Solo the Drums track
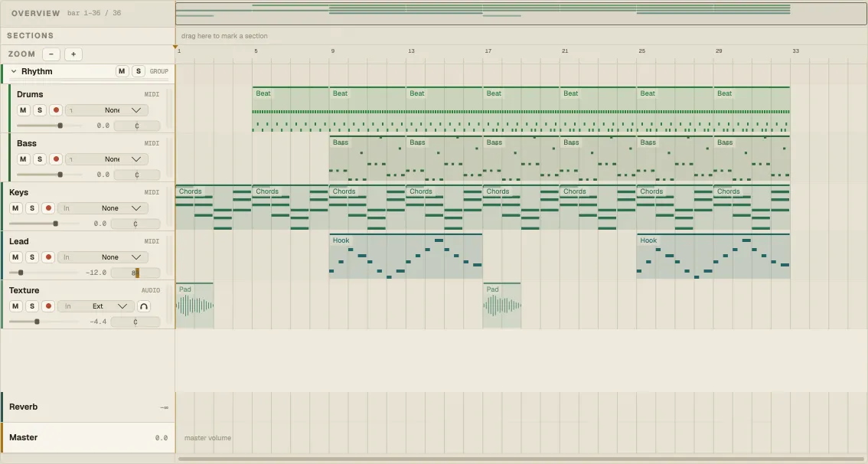Viewport: 868px width, 464px height. (x=39, y=110)
